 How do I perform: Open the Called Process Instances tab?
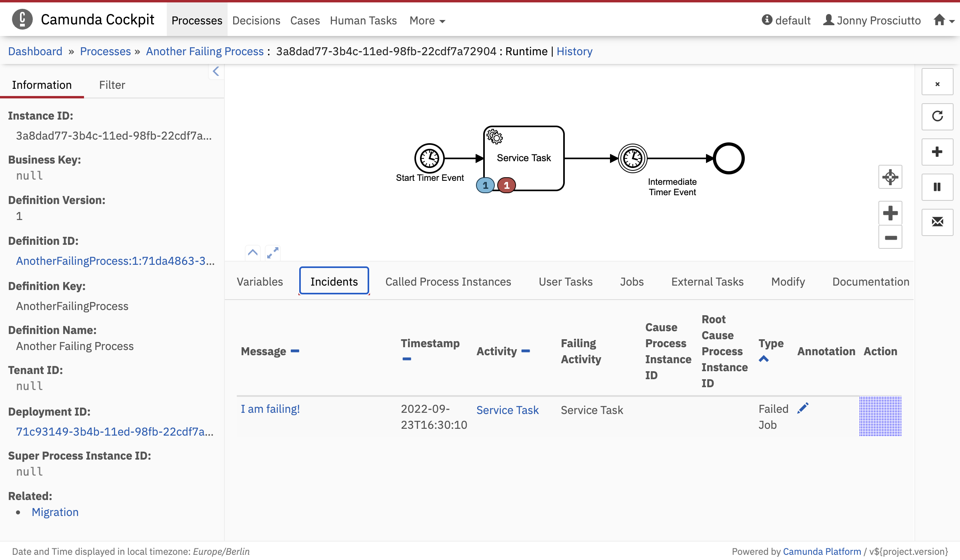[x=448, y=282]
